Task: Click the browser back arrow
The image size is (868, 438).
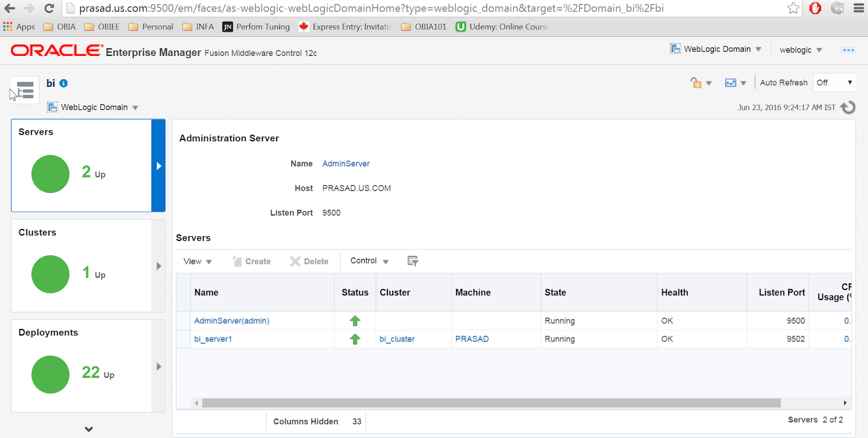Action: pos(10,8)
